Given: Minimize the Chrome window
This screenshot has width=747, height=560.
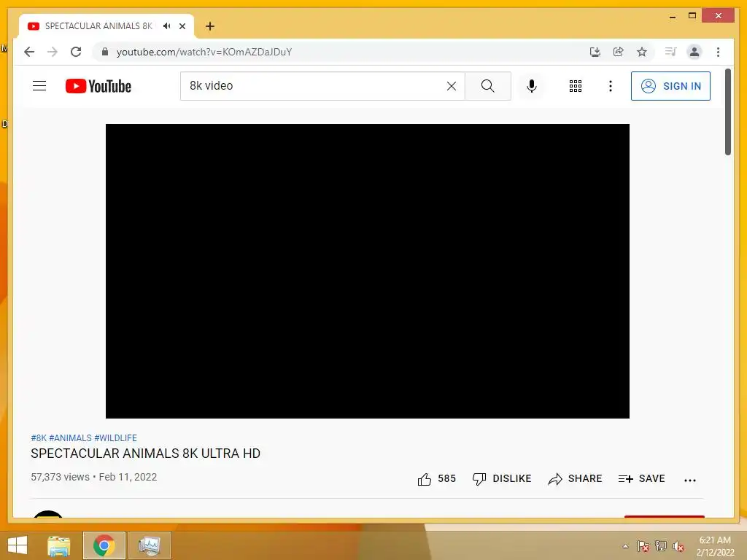Looking at the screenshot, I should 672,16.
